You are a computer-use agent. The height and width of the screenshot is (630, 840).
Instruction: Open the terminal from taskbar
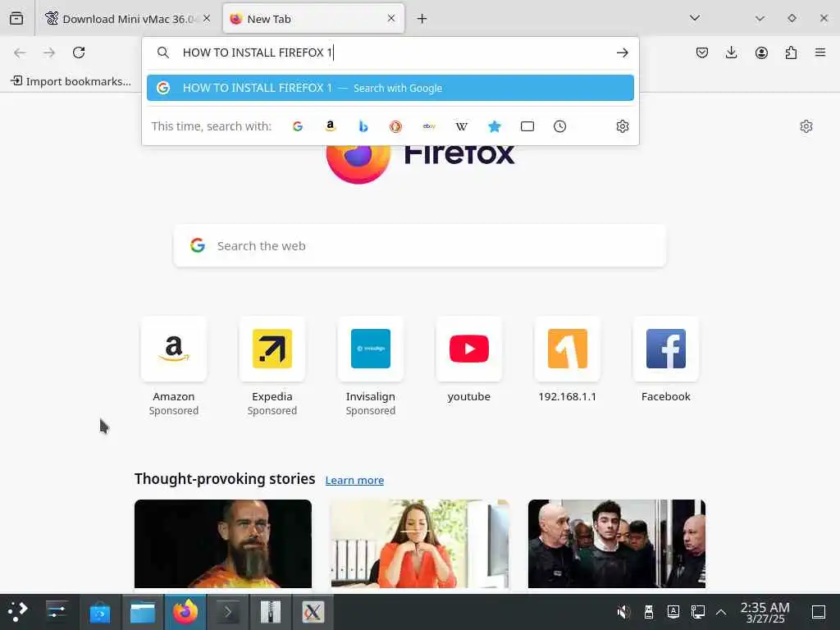click(228, 612)
